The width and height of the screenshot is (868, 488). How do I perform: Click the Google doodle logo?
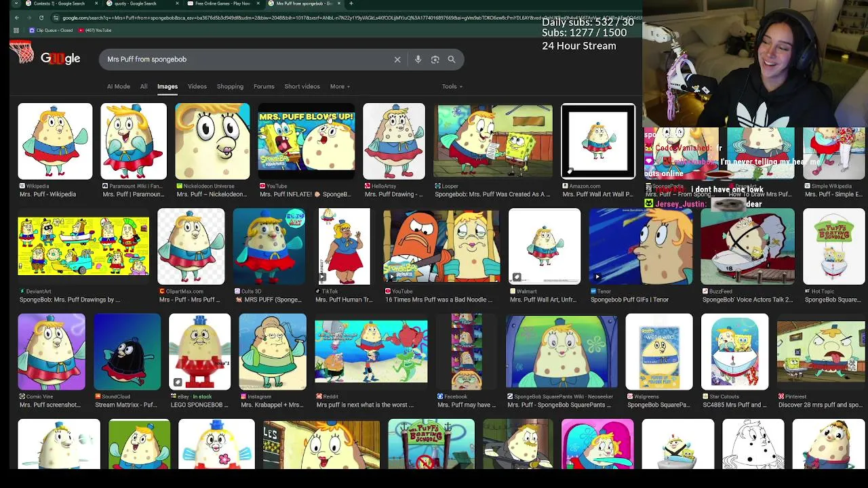[60, 59]
